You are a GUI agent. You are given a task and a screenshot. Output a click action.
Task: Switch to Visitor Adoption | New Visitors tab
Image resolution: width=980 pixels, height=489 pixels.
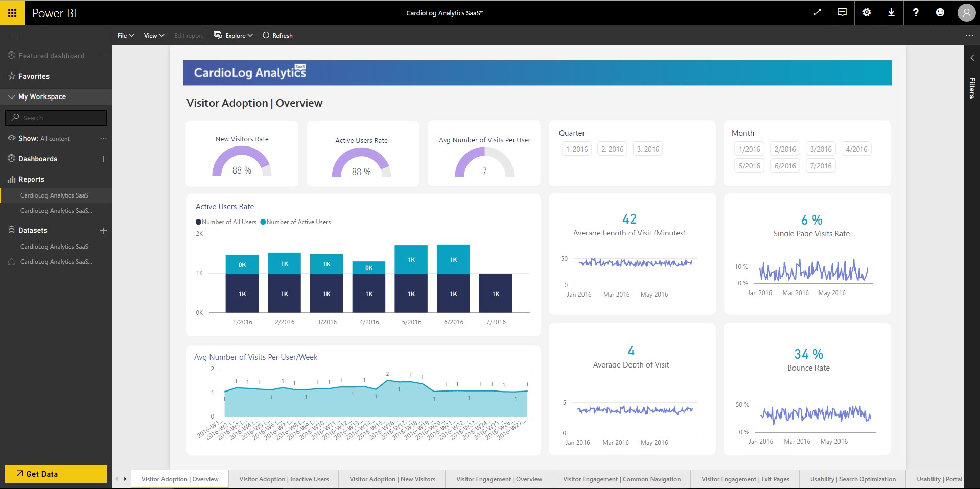392,479
